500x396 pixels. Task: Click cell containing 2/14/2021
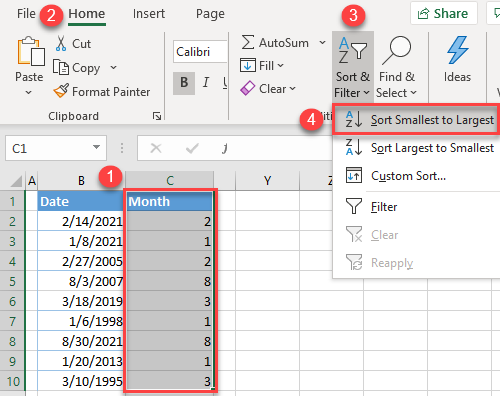click(x=81, y=221)
